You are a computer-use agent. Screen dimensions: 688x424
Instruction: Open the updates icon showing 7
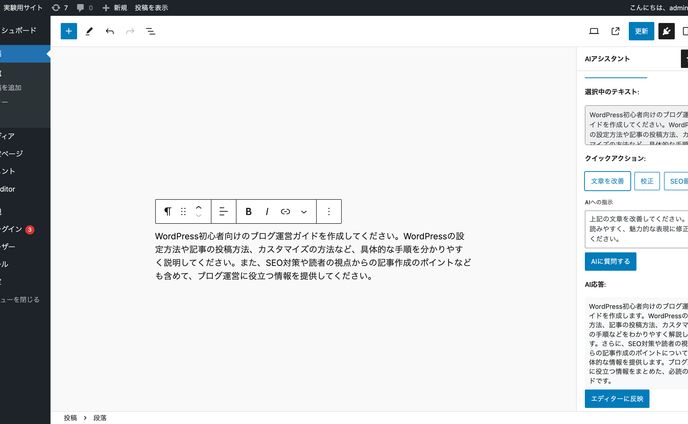pyautogui.click(x=60, y=7)
